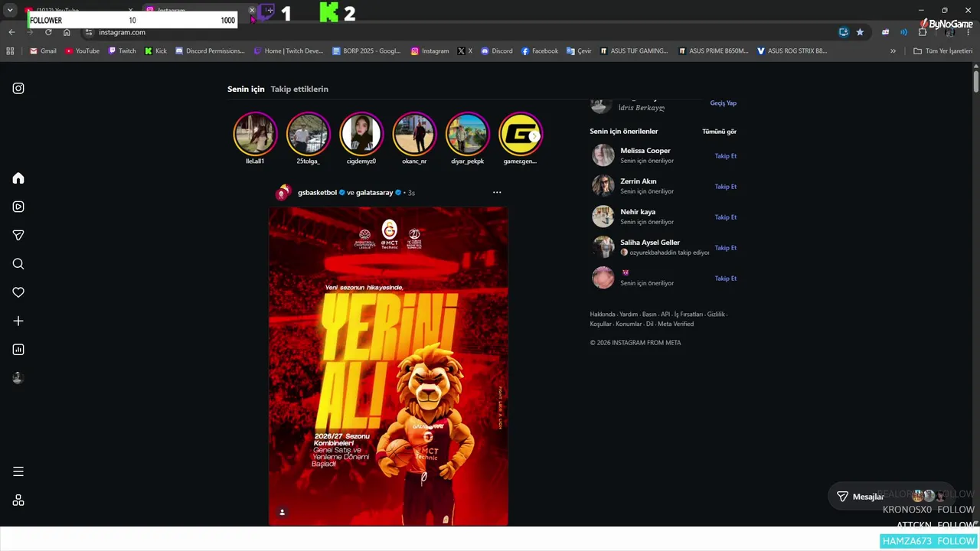This screenshot has height=551, width=980.
Task: Open the Galatasaray mascot post image
Action: (388, 367)
